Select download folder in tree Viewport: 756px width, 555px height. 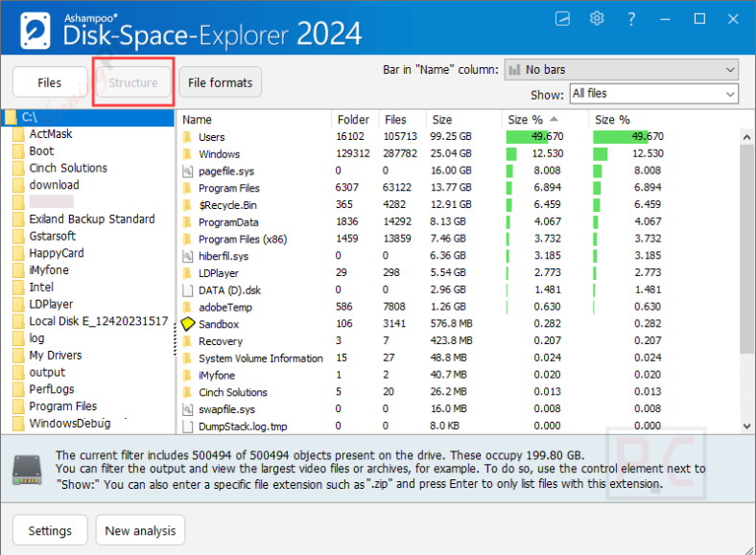click(x=54, y=185)
